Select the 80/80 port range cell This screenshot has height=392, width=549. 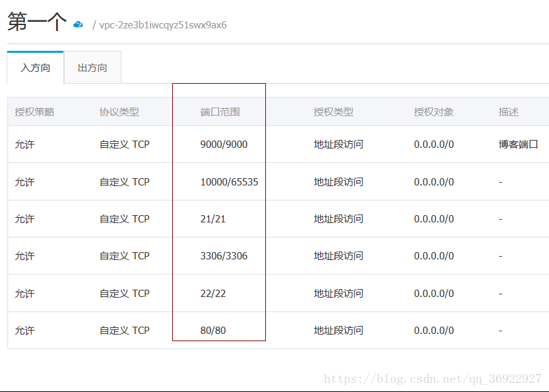[213, 331]
